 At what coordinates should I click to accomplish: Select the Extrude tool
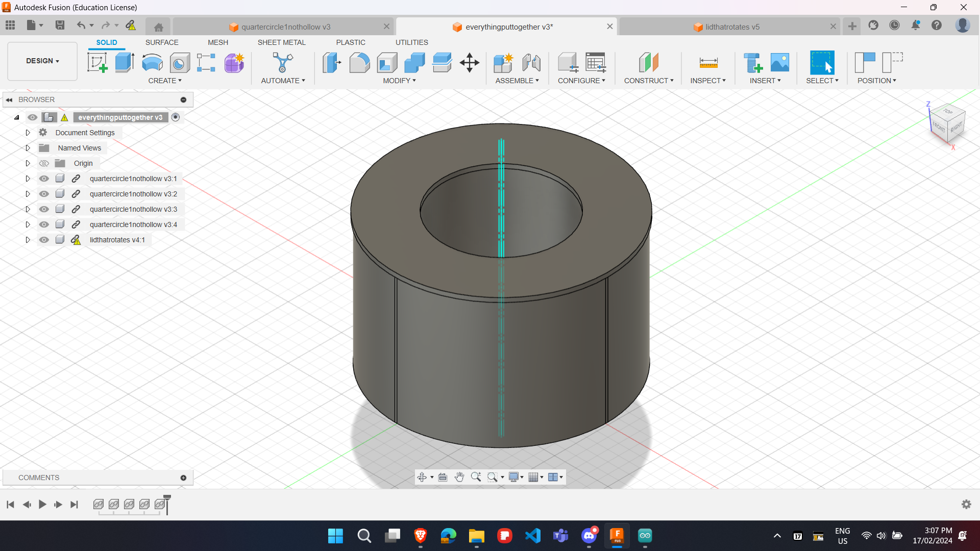(125, 63)
